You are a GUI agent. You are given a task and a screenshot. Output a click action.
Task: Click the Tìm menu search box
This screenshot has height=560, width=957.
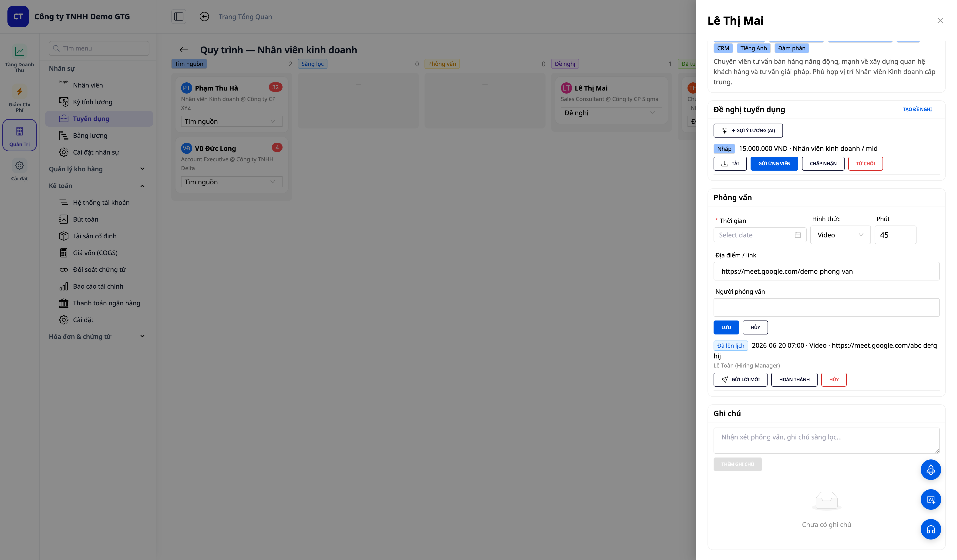[x=99, y=48]
